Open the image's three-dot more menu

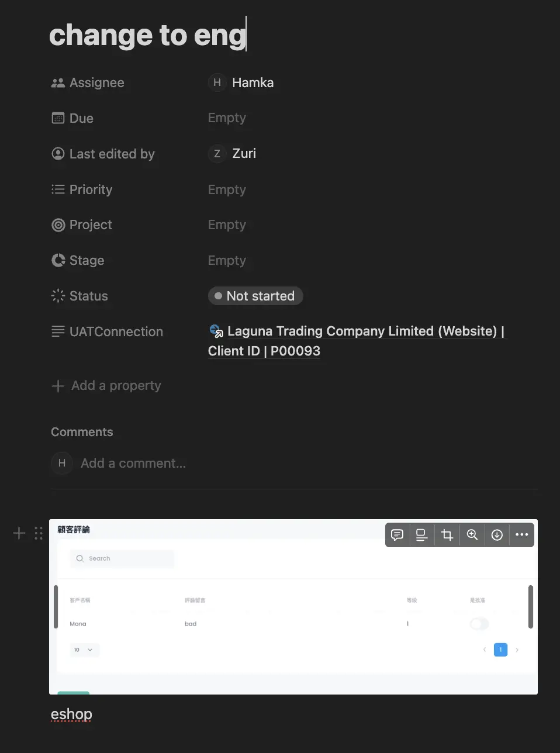[521, 535]
